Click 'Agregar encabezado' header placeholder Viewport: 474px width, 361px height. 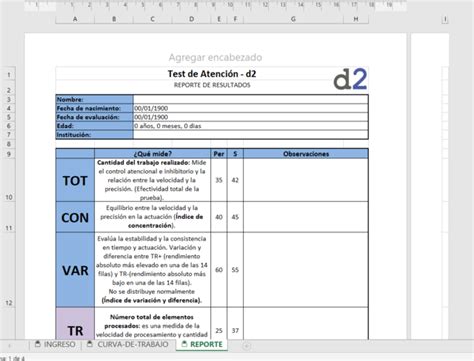tap(215, 57)
